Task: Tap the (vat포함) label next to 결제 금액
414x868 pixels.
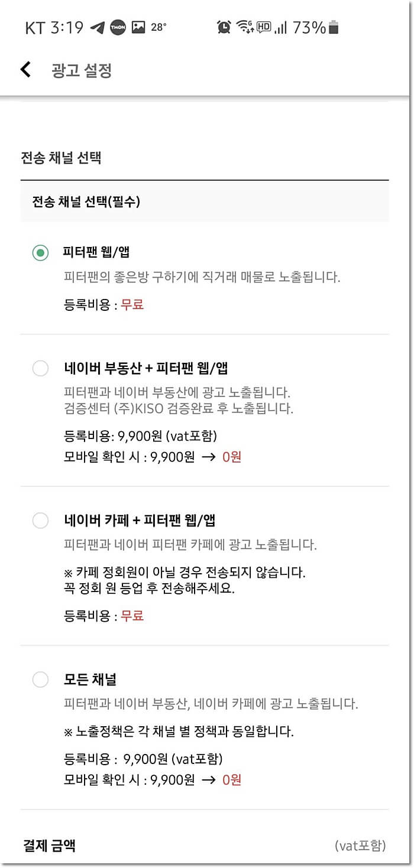Action: tap(362, 846)
